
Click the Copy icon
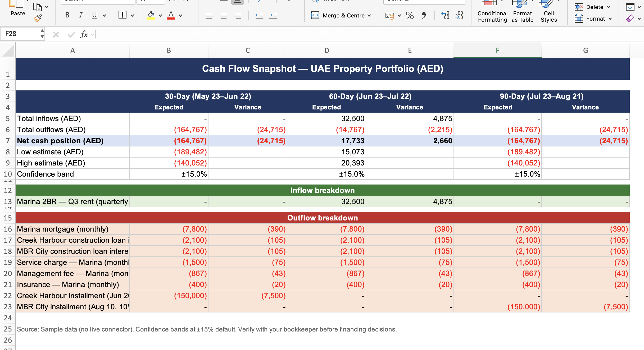[x=38, y=7]
